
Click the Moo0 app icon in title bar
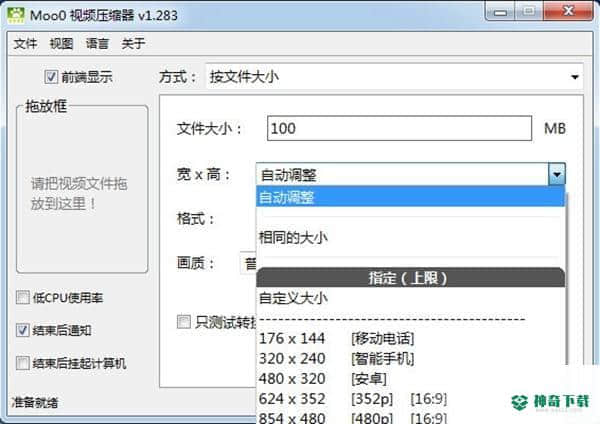pos(16,15)
